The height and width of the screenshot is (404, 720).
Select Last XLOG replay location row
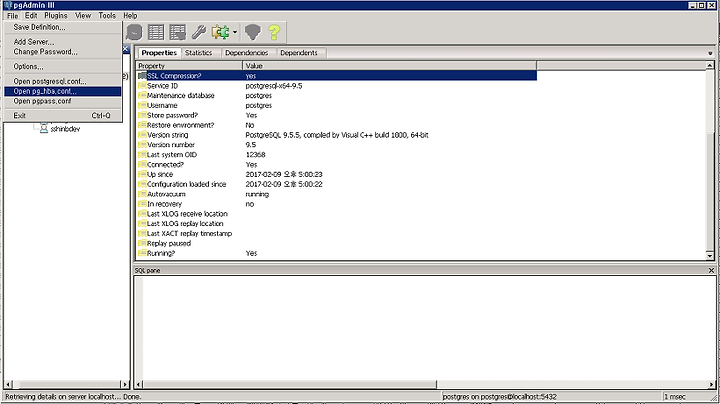[337, 224]
